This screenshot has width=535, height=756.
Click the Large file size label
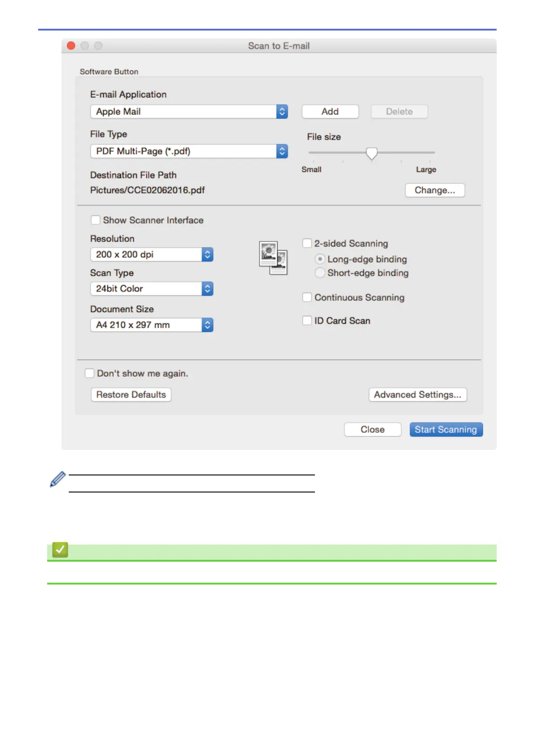click(x=426, y=170)
